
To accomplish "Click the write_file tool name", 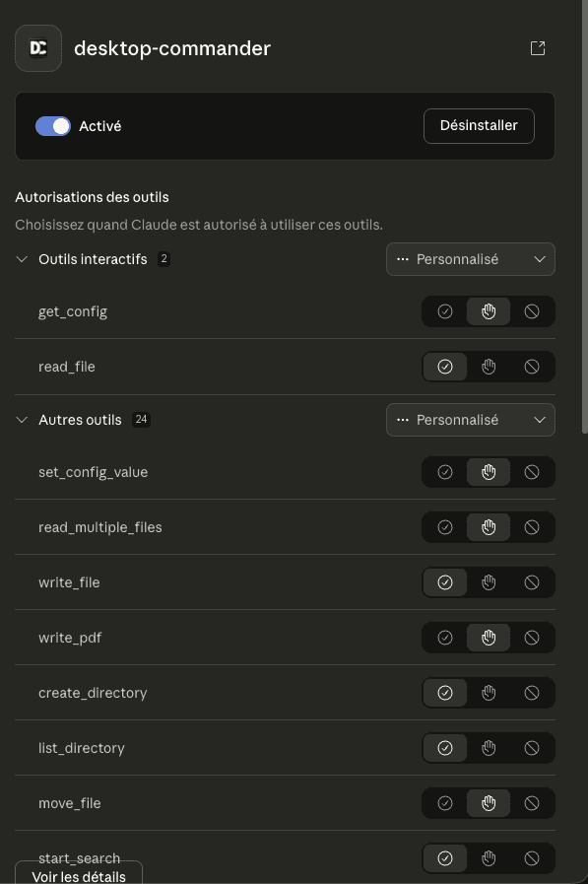I will 69,582.
